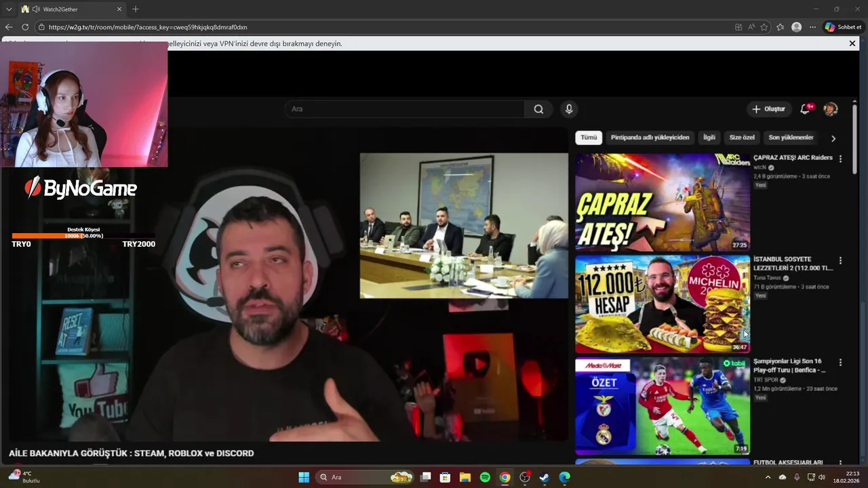Click the YouTube page vertical scrollbar

[x=854, y=139]
